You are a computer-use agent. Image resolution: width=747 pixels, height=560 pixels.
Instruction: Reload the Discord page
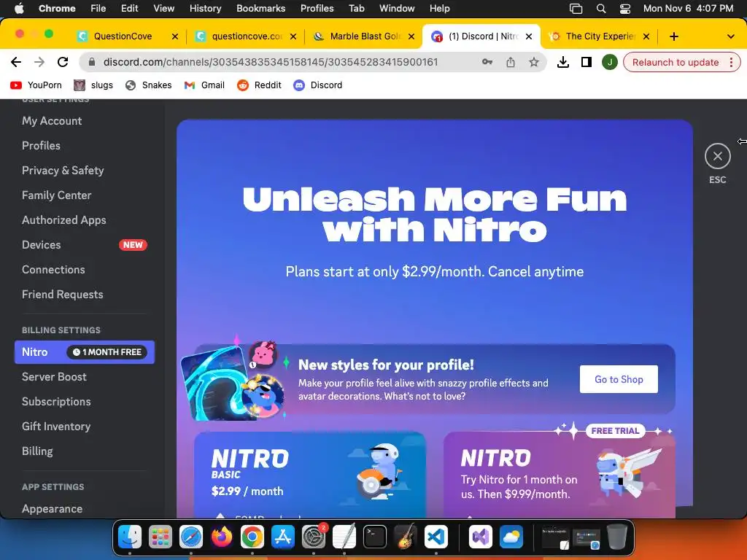click(x=63, y=62)
